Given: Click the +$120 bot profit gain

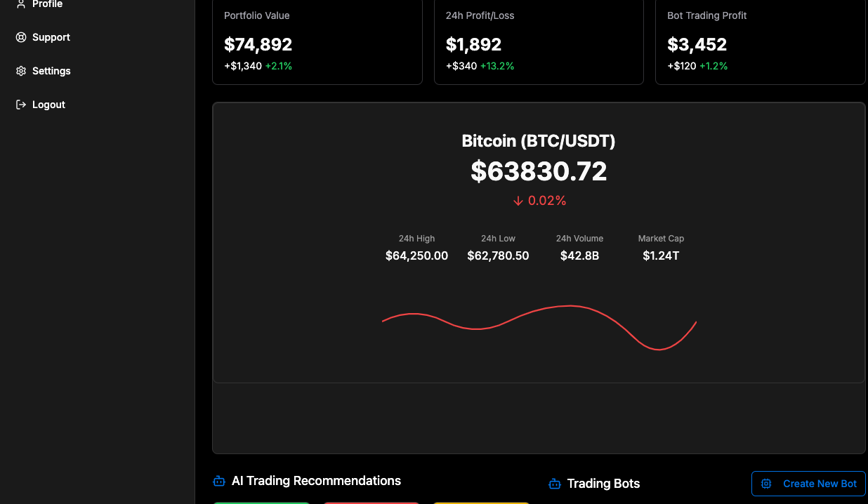Looking at the screenshot, I should 682,66.
